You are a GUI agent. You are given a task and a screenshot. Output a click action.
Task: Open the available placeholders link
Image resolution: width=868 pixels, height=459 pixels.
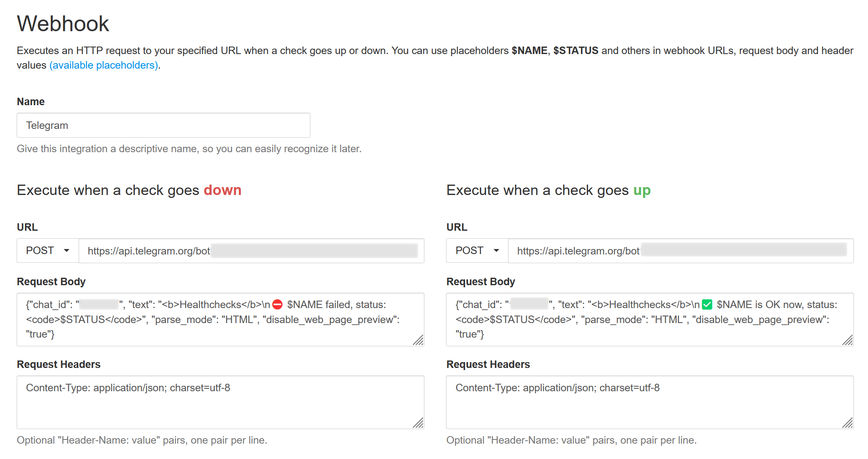[x=104, y=65]
